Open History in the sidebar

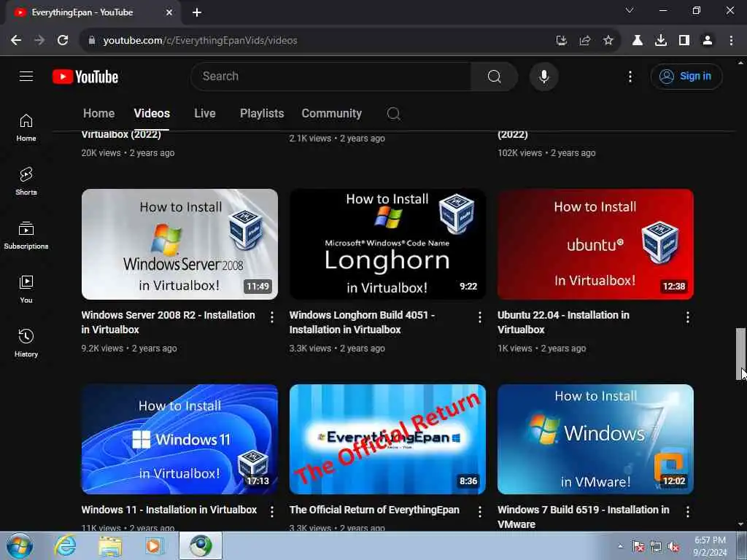coord(26,343)
